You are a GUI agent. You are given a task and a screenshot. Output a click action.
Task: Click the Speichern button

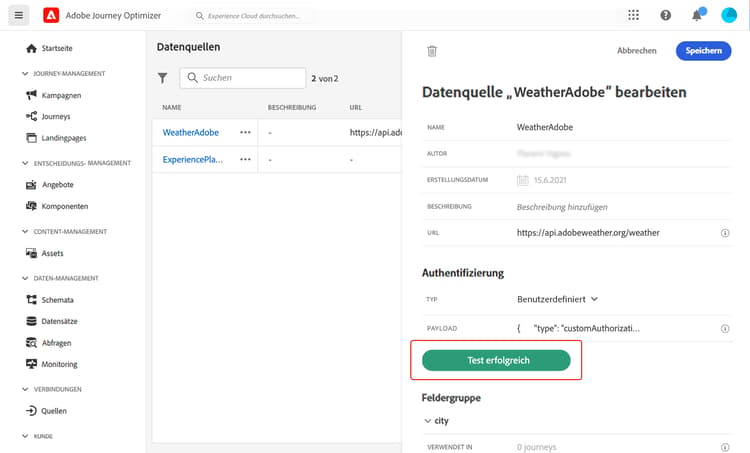point(703,51)
